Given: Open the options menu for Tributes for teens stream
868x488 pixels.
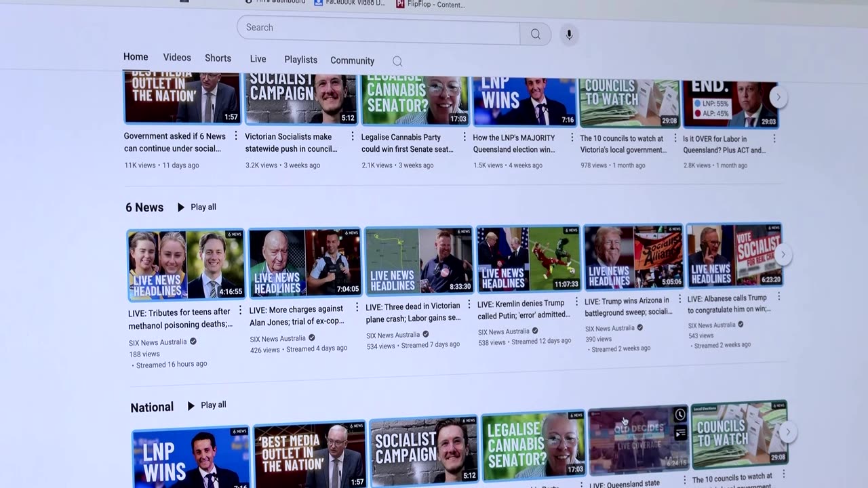Looking at the screenshot, I should (240, 310).
